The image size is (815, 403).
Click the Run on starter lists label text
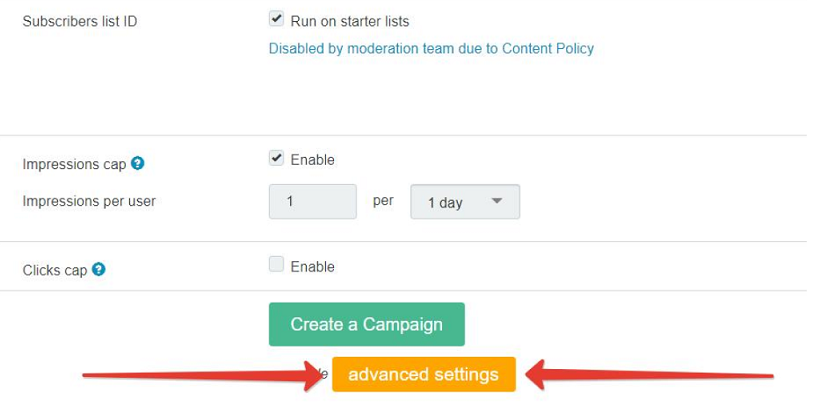350,21
